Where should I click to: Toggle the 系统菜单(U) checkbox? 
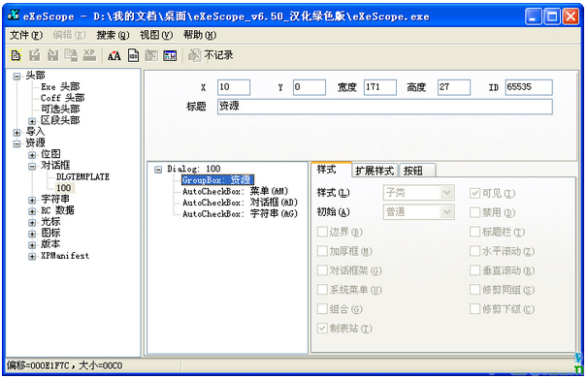(x=322, y=290)
